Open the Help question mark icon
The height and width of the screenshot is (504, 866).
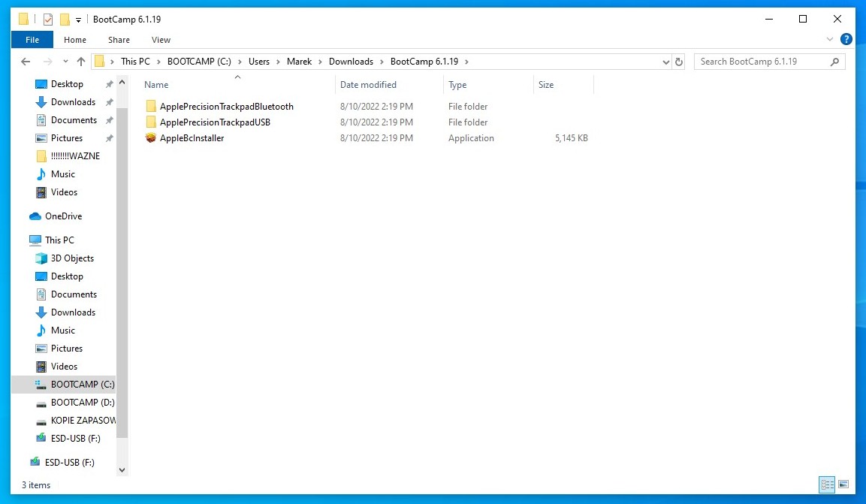coord(846,39)
